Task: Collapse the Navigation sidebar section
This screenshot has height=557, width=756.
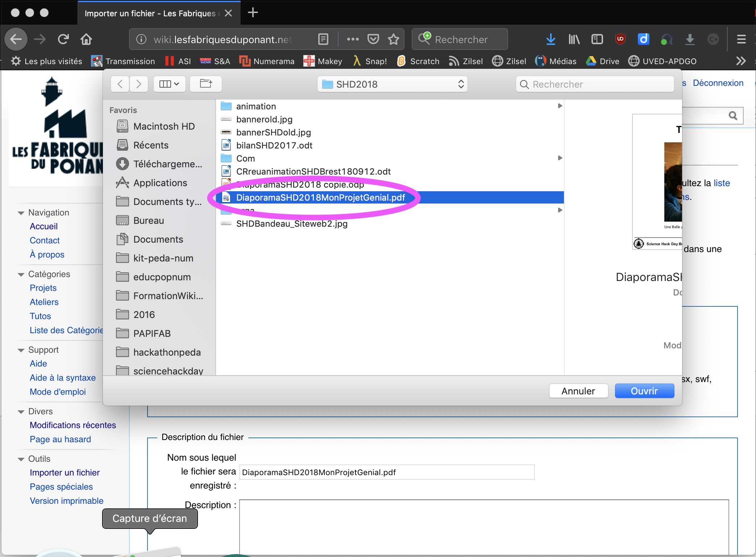Action: [x=21, y=213]
